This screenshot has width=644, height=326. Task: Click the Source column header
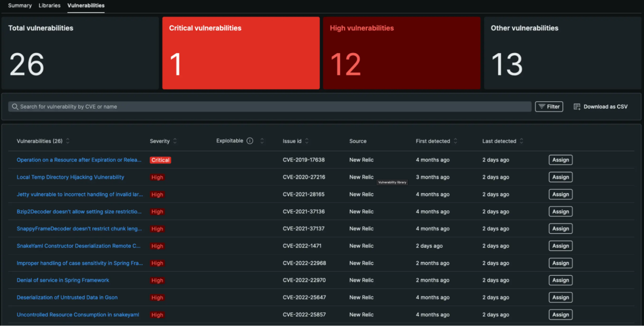(357, 140)
